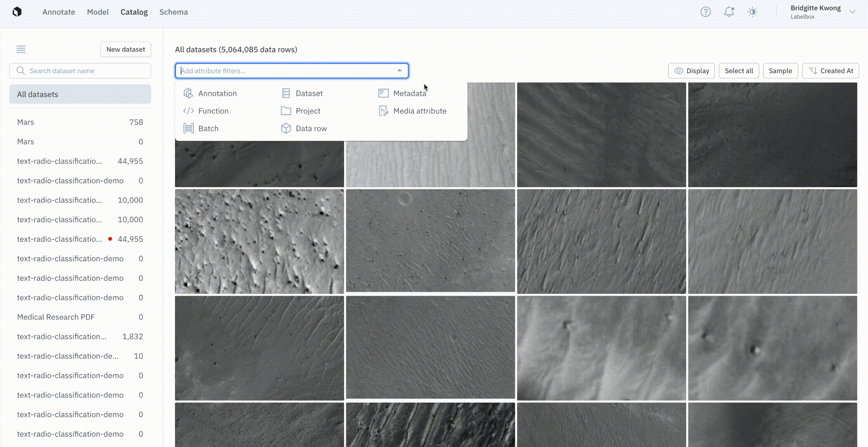Screen dimensions: 868x447
Task: Choose the Metadata filter icon
Action: [383, 93]
